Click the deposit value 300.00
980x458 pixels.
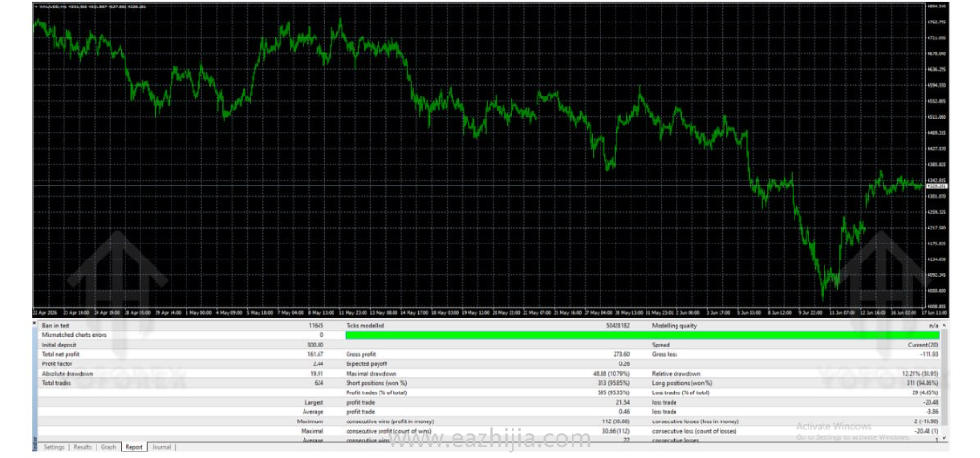317,345
